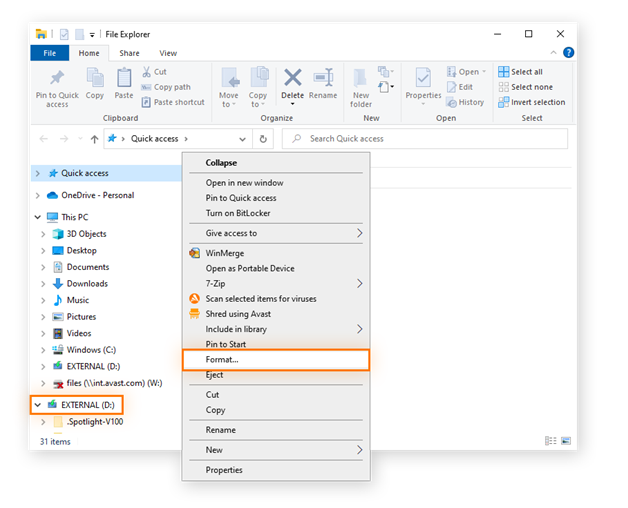Select the Downloads folder in the sidebar

click(87, 284)
